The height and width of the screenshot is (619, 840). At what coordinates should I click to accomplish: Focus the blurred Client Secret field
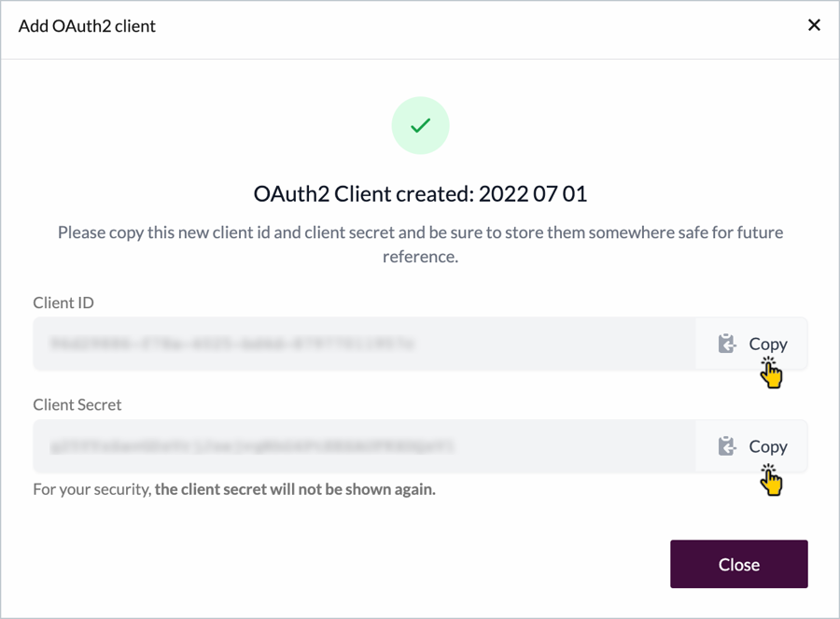point(364,447)
